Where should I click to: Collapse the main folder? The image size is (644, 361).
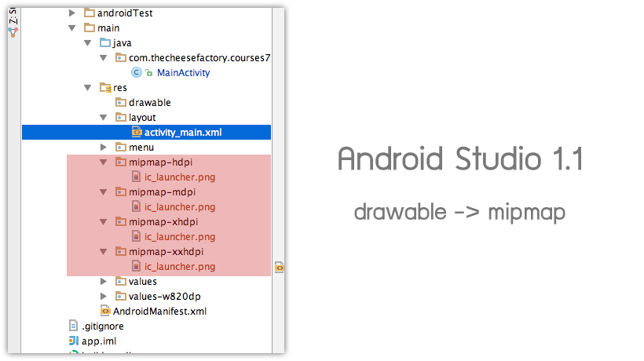coord(72,28)
